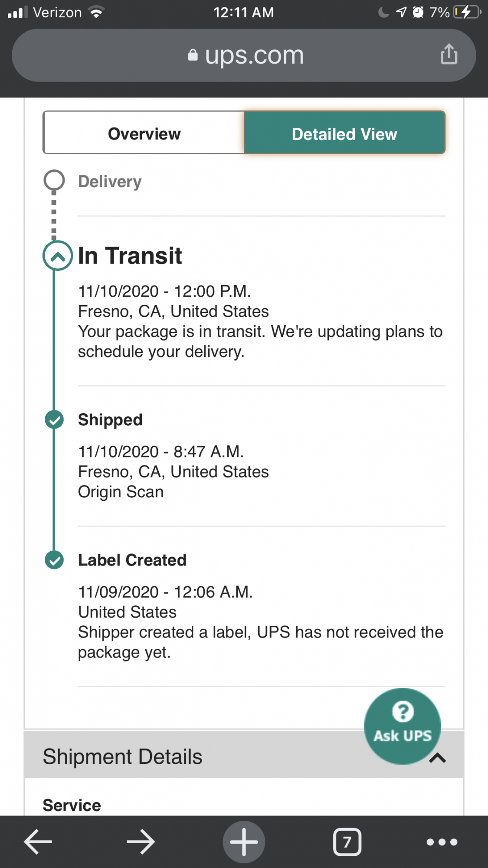This screenshot has width=488, height=868.
Task: Collapse the In Transit section chevron
Action: click(58, 256)
